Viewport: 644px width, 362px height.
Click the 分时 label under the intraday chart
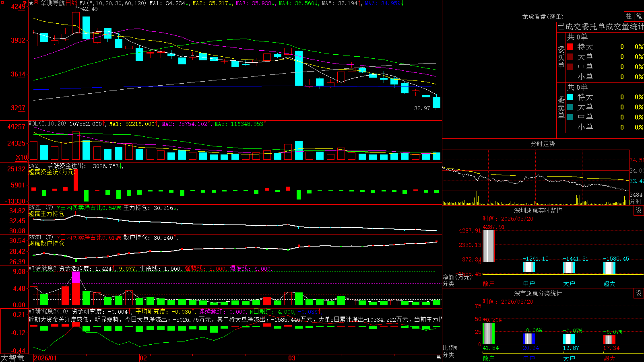coord(635,202)
